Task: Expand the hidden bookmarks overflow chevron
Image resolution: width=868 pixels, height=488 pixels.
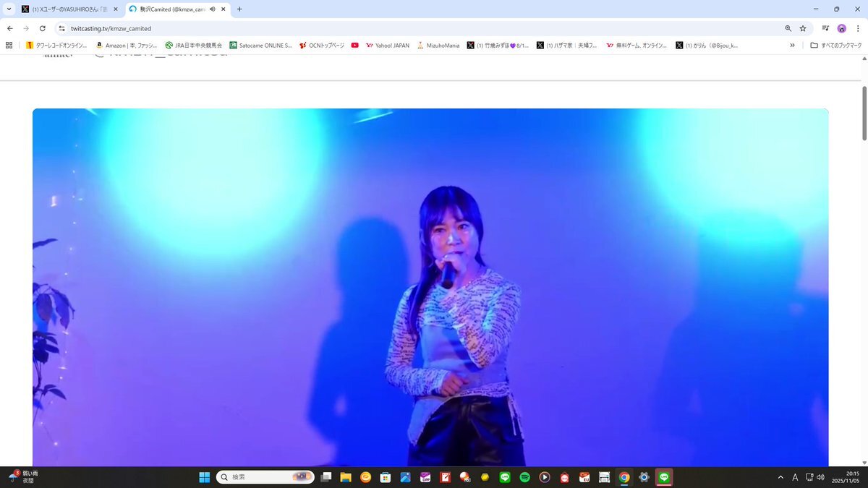Action: coord(792,45)
